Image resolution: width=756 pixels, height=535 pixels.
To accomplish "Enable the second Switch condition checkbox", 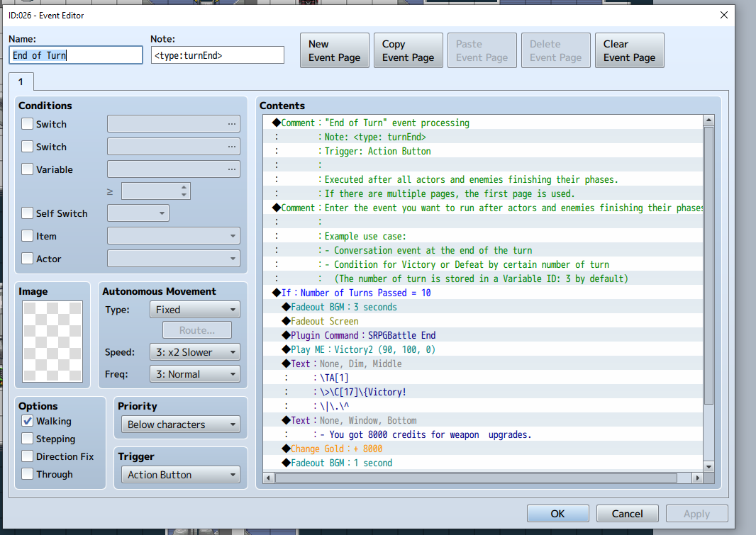I will click(28, 147).
